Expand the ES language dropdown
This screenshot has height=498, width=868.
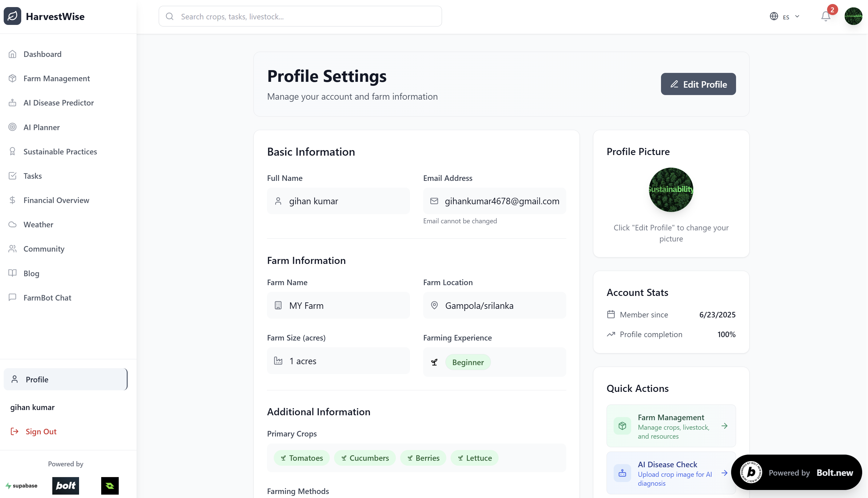797,16
